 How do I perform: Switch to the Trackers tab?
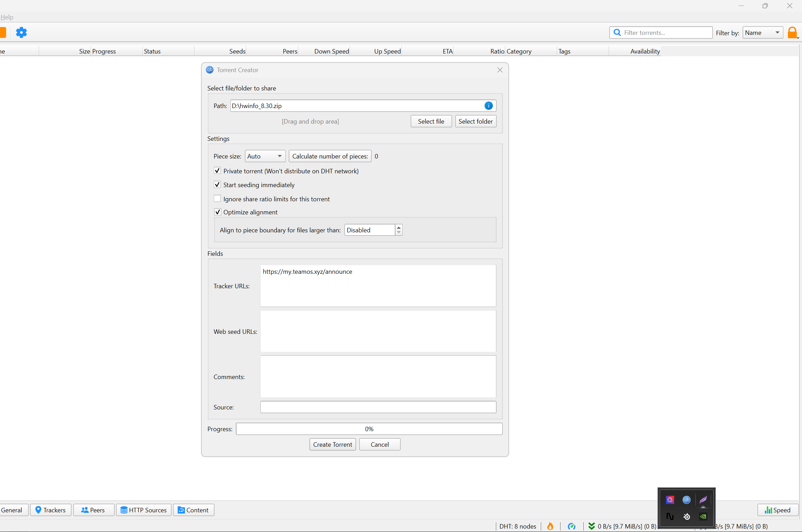(x=51, y=510)
